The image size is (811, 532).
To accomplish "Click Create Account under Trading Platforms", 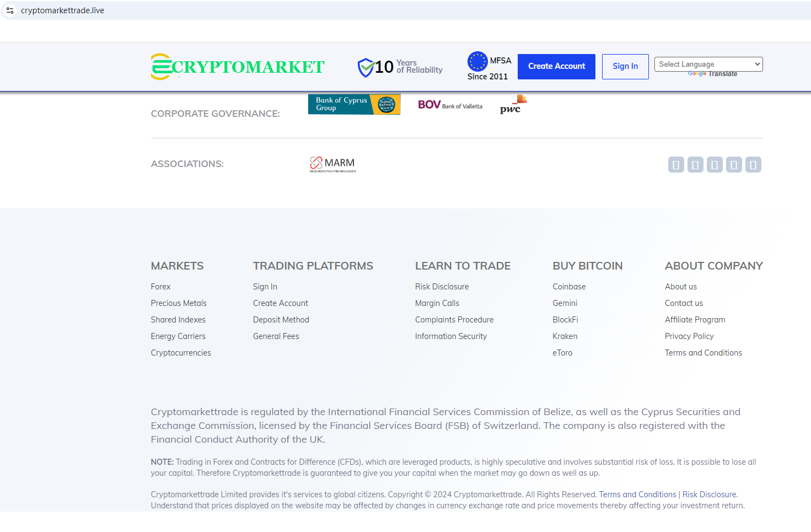I will 281,303.
